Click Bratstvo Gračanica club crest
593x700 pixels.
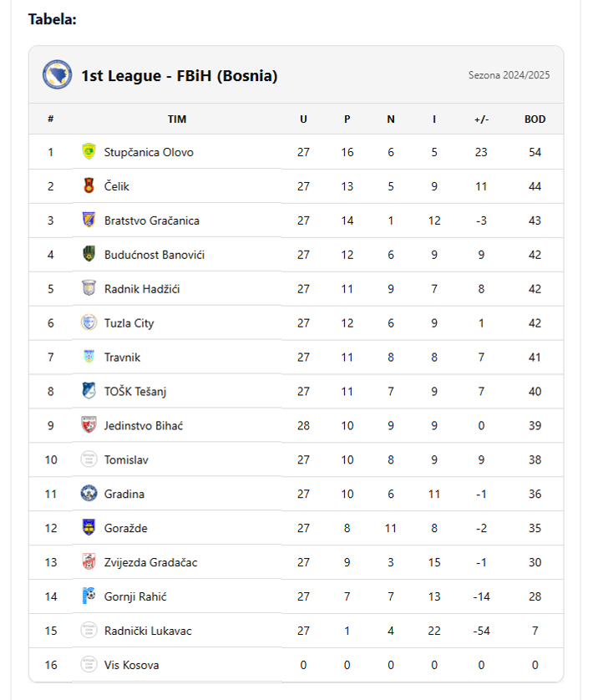(89, 220)
